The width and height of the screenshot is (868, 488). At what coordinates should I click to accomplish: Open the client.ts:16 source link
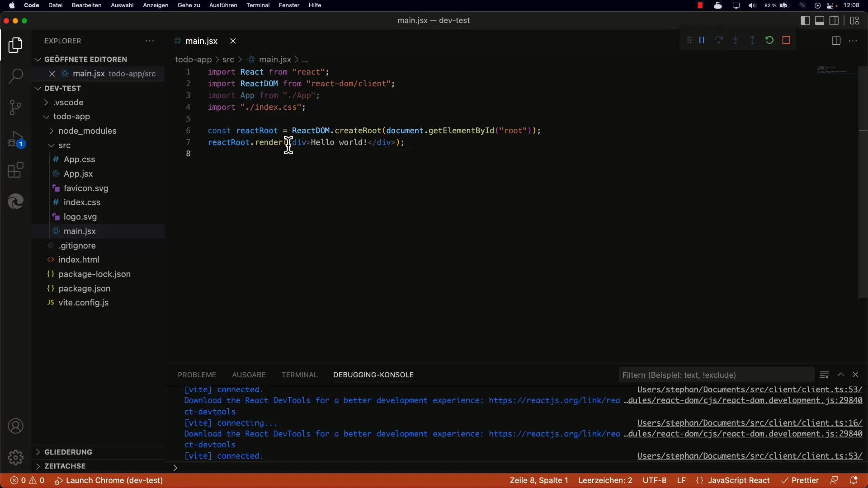click(x=750, y=423)
